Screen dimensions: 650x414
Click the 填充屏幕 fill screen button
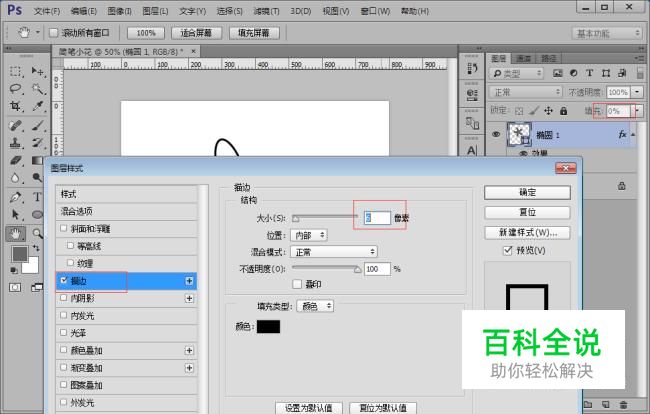(254, 33)
